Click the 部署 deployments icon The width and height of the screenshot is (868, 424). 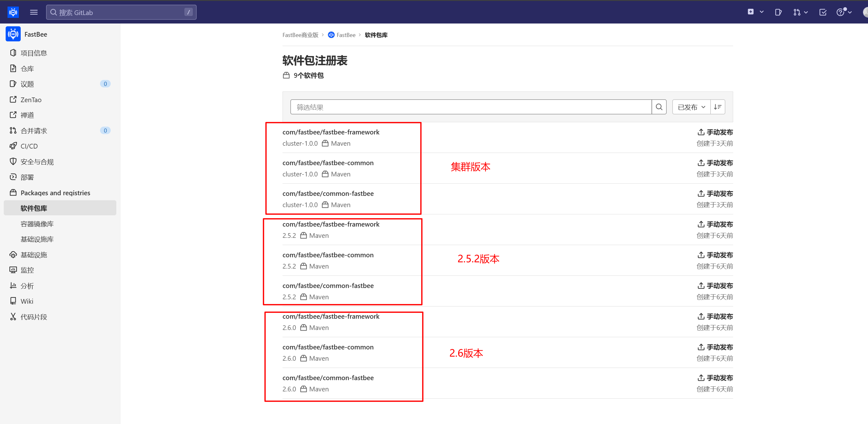click(x=13, y=177)
